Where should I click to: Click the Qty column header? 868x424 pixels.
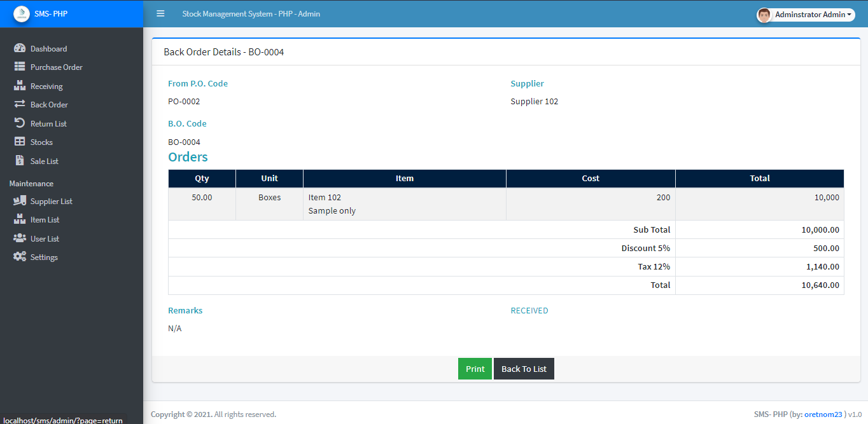[x=202, y=179]
